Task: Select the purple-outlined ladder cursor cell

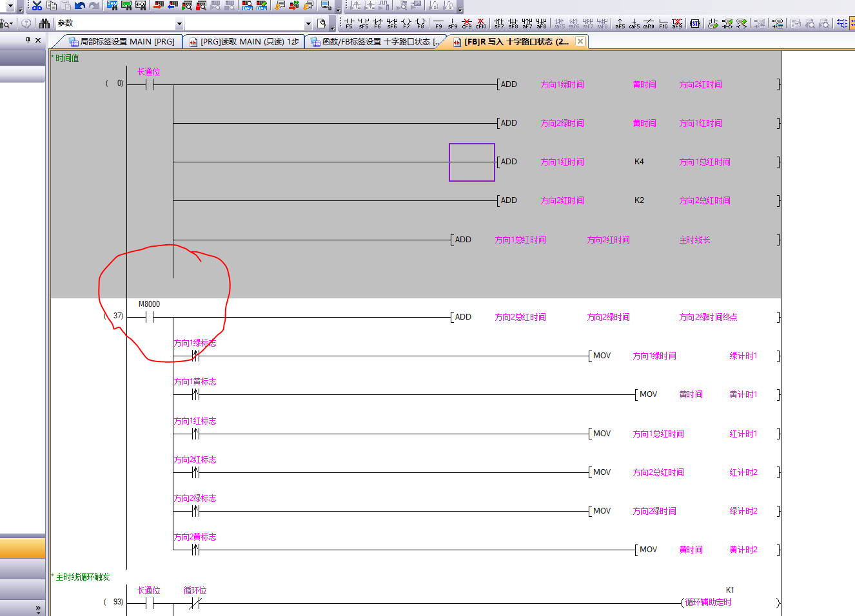Action: click(x=471, y=162)
